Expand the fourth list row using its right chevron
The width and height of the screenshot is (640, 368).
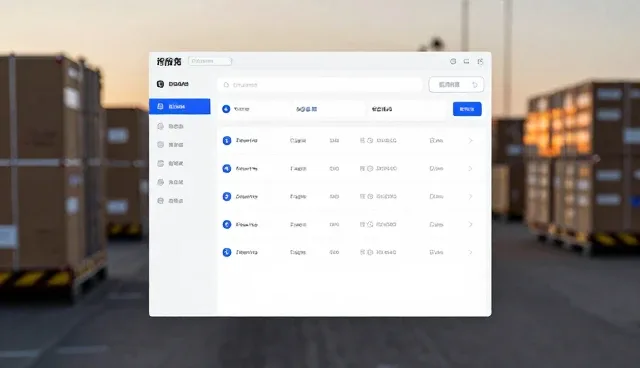pyautogui.click(x=470, y=224)
